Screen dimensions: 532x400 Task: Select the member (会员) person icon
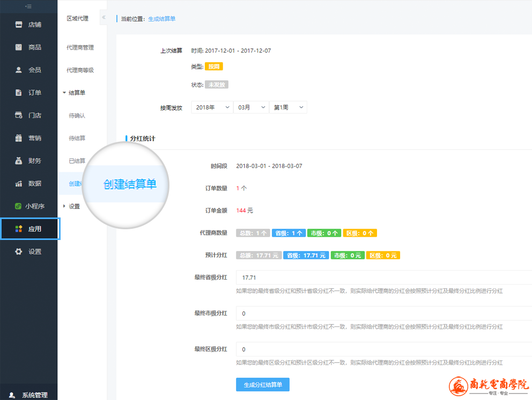click(19, 70)
